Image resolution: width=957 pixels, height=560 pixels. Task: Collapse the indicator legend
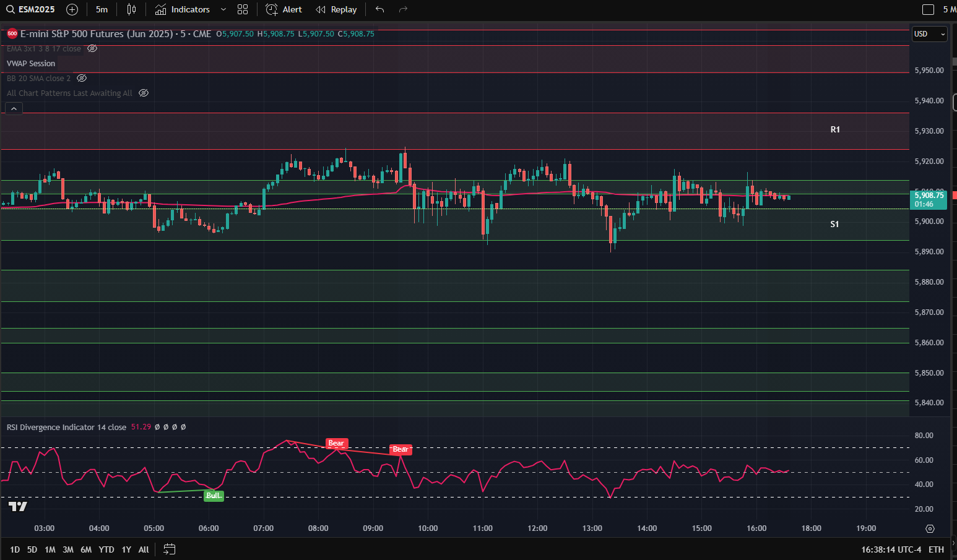(x=14, y=108)
